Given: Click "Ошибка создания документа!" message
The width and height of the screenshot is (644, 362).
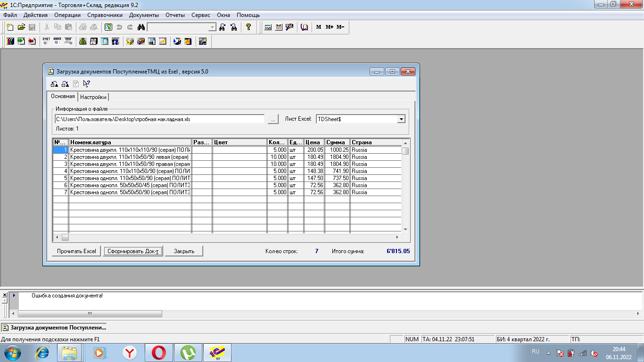Looking at the screenshot, I should [x=67, y=296].
